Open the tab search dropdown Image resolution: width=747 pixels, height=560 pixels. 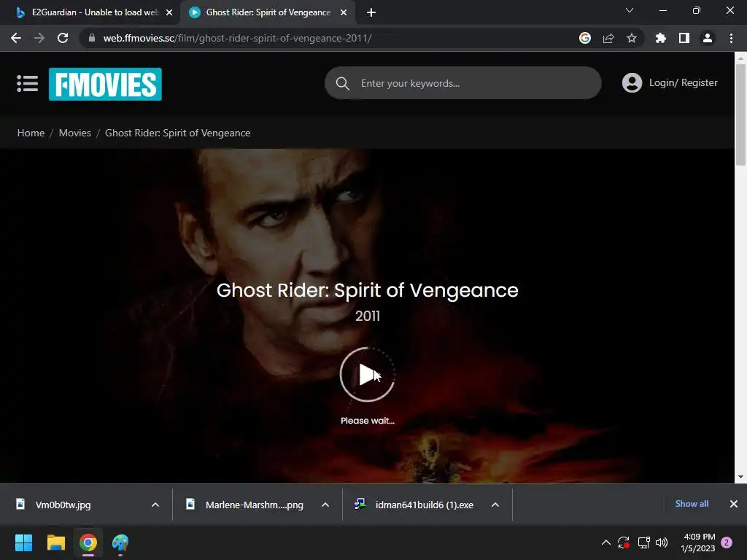tap(630, 10)
